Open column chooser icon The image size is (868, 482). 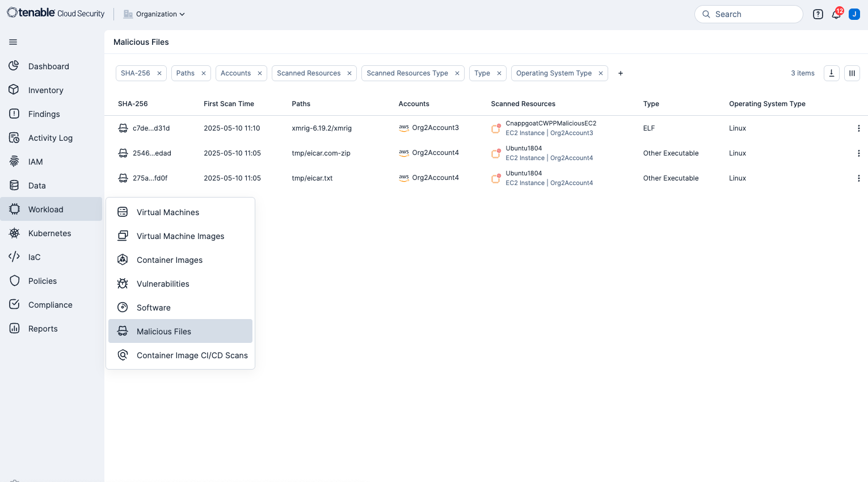[852, 73]
